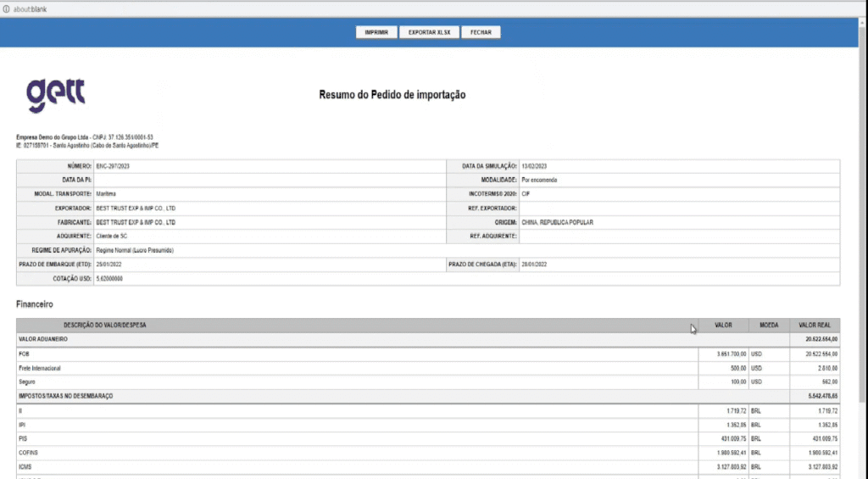Click the COTAÇÃO USD value field
The width and height of the screenshot is (868, 479).
click(110, 278)
